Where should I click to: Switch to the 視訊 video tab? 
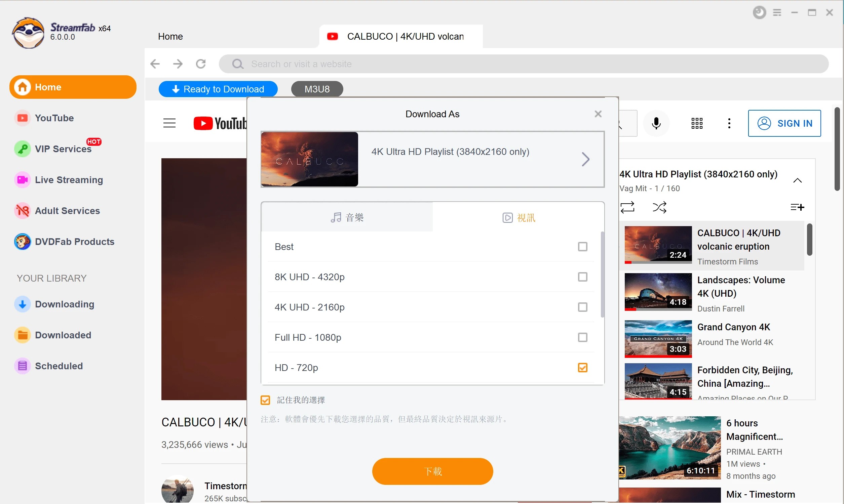518,217
